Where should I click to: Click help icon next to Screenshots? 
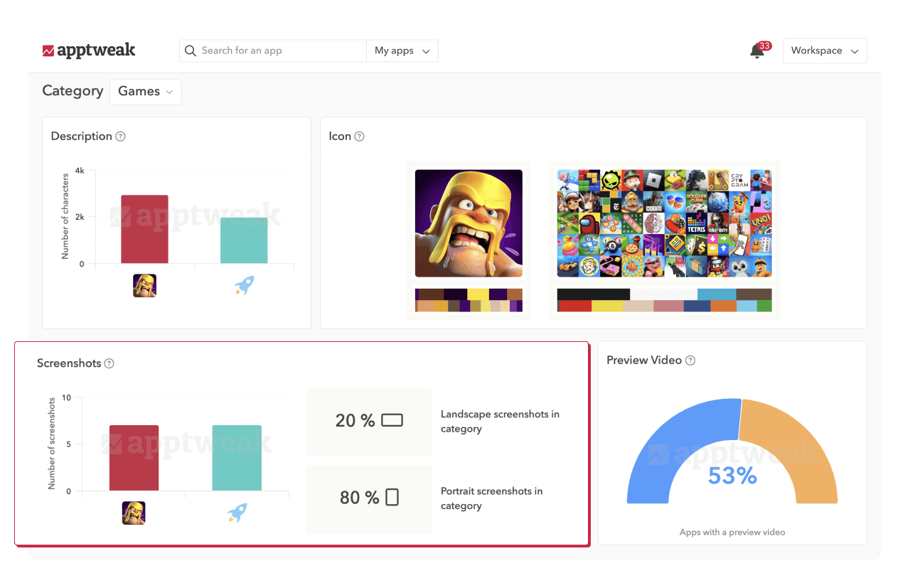109,363
